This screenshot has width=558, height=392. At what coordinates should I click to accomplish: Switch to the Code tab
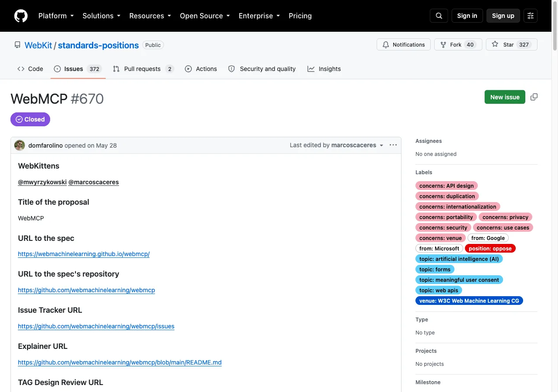pos(30,69)
